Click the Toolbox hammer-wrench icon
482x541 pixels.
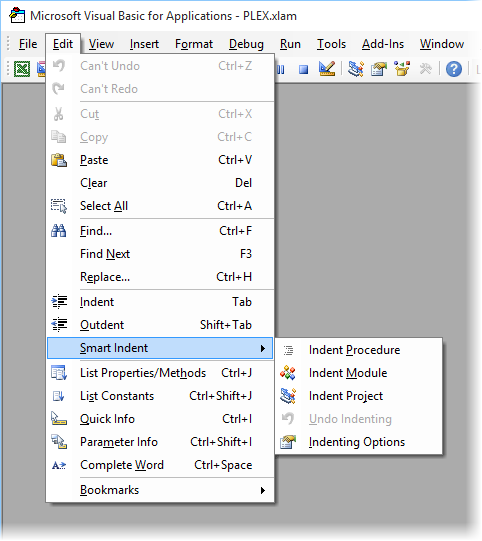pos(425,69)
